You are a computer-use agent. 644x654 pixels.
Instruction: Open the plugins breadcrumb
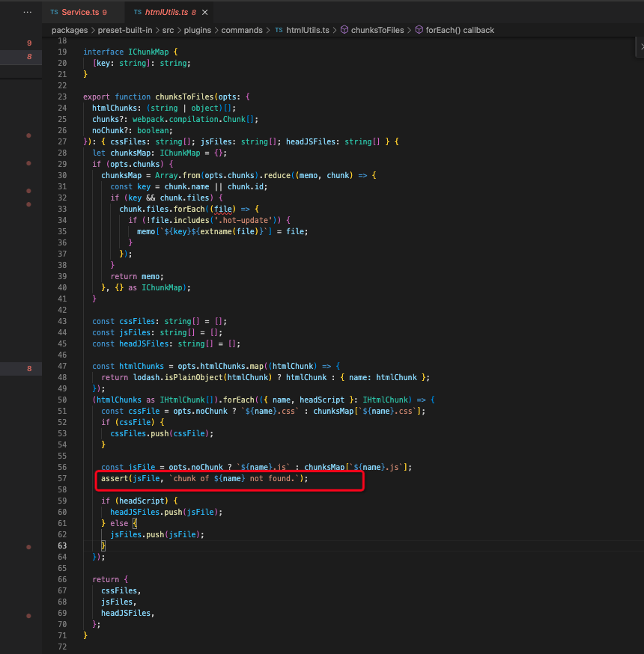tap(198, 30)
